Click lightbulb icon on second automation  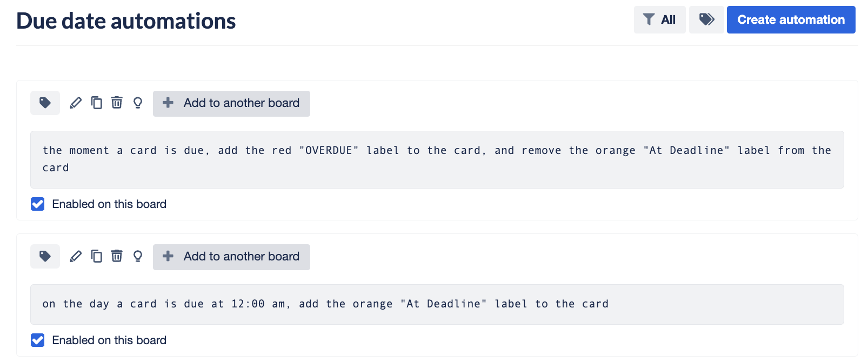[x=138, y=256]
